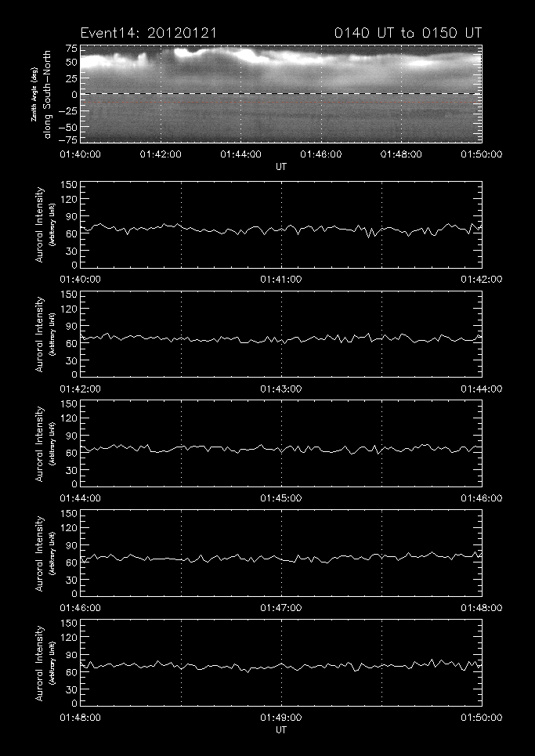Click the 01:41:00 tick label
Viewport: 535px width, 756px height.
click(281, 279)
